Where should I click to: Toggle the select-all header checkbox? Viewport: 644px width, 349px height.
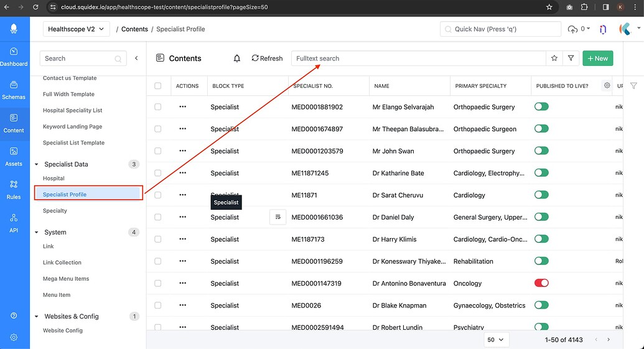157,86
